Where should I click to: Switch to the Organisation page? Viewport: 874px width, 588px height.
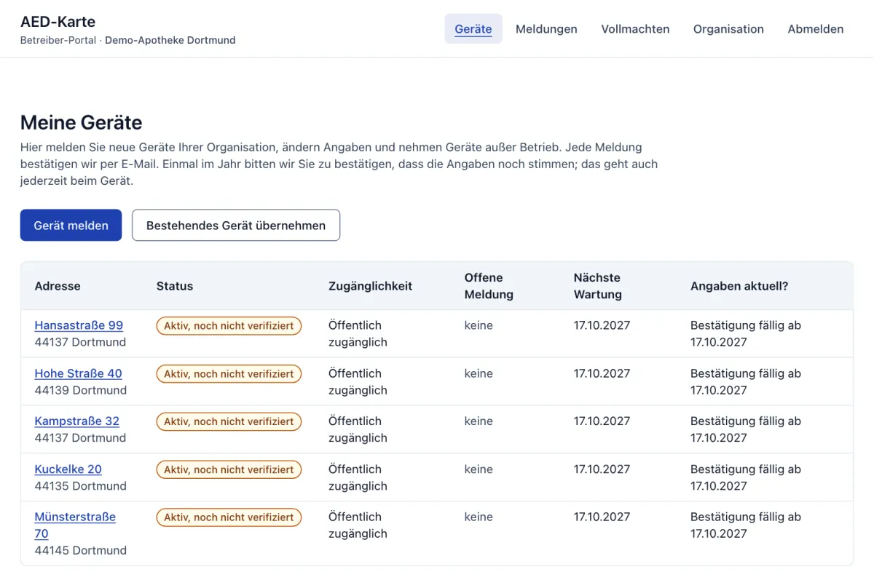click(728, 29)
